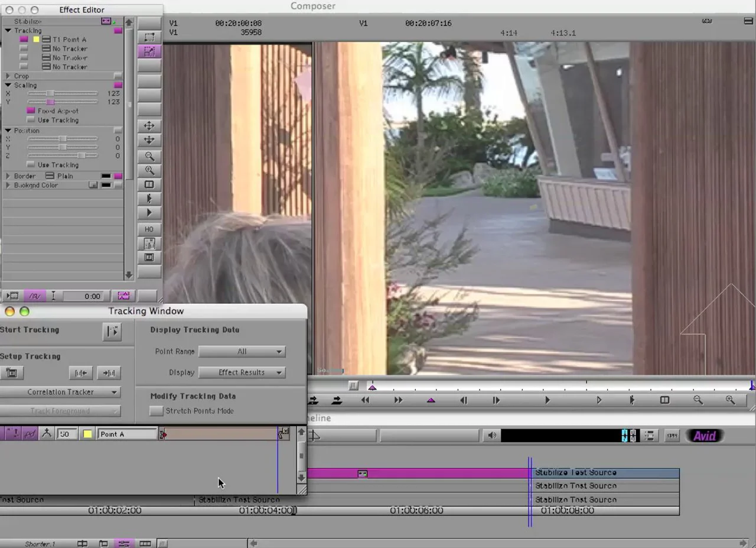Click the zoom in magnifier in Composer toolbar
This screenshot has height=548, width=756.
coord(731,400)
